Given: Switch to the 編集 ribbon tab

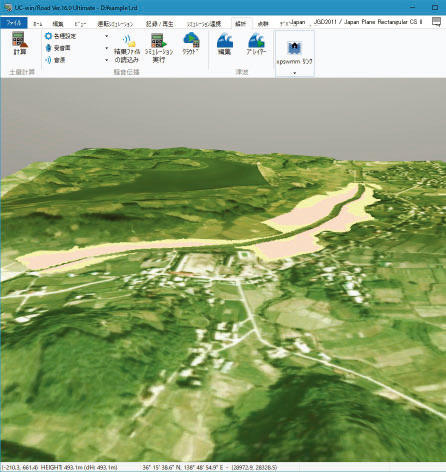Looking at the screenshot, I should pyautogui.click(x=58, y=24).
